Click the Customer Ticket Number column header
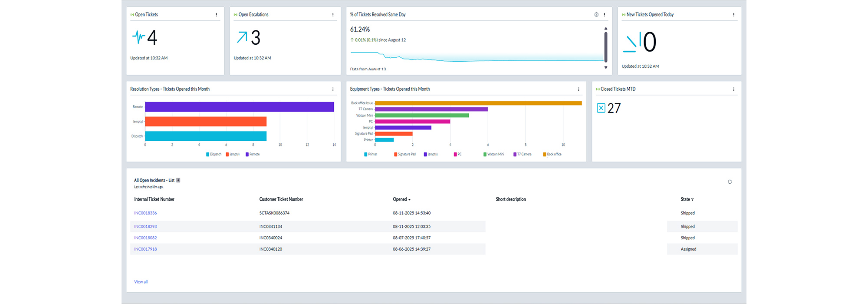The height and width of the screenshot is (304, 868). 281,199
